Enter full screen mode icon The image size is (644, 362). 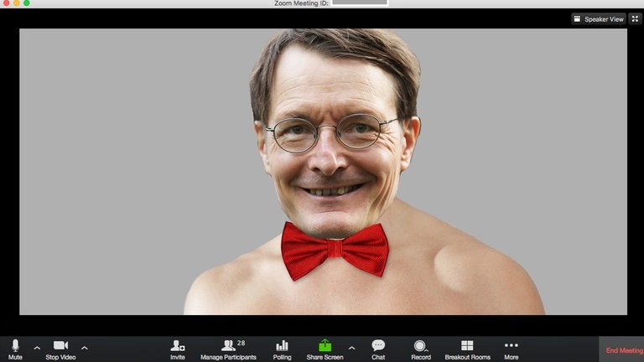pyautogui.click(x=635, y=19)
